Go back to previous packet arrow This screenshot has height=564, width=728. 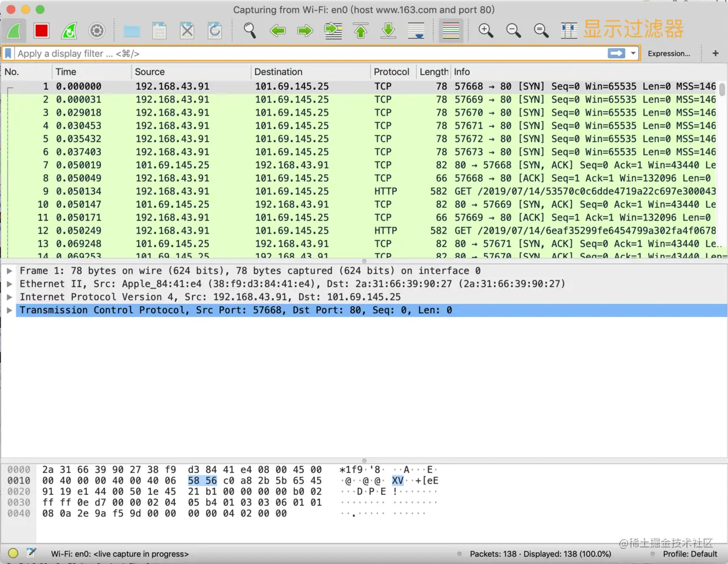[x=278, y=31]
